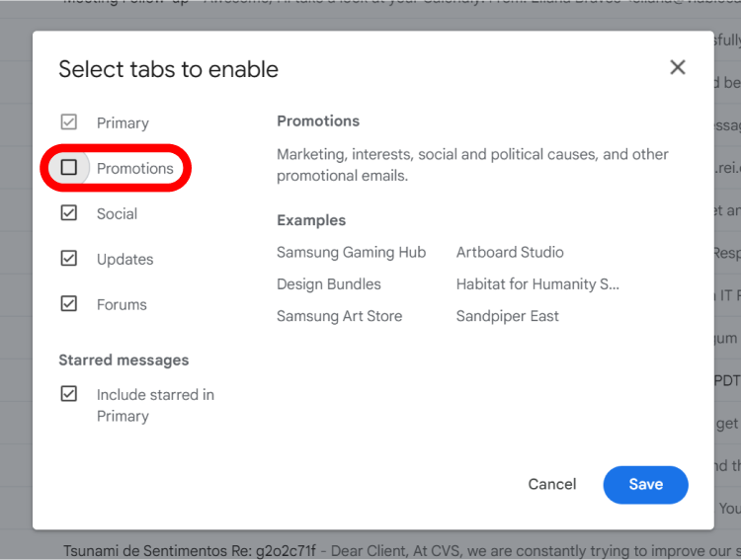
Task: Click the Sandpiper East example
Action: pos(508,316)
